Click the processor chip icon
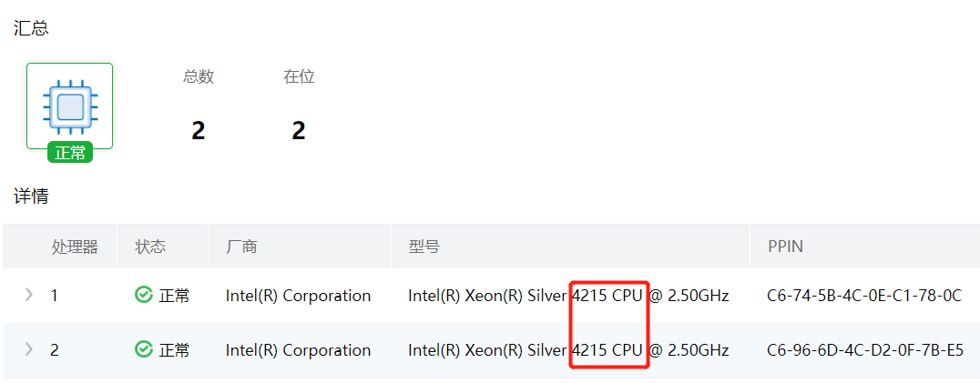Image resolution: width=980 pixels, height=383 pixels. [69, 104]
